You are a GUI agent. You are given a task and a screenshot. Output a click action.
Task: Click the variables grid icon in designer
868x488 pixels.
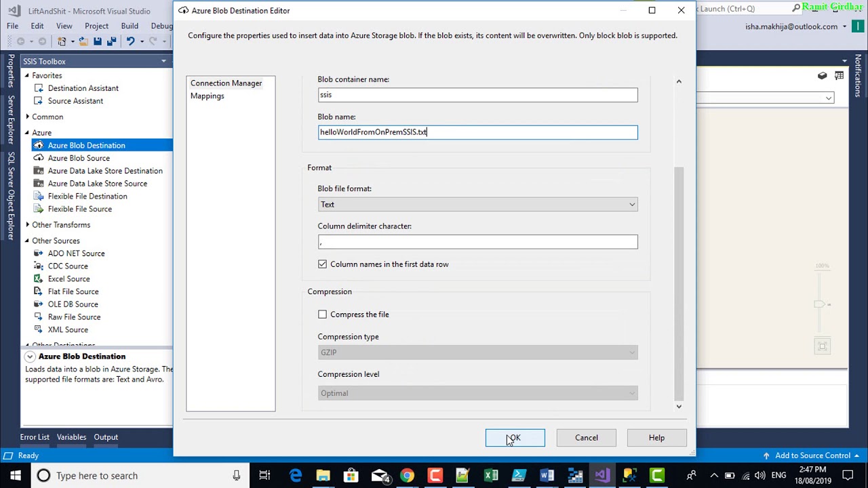(x=840, y=76)
